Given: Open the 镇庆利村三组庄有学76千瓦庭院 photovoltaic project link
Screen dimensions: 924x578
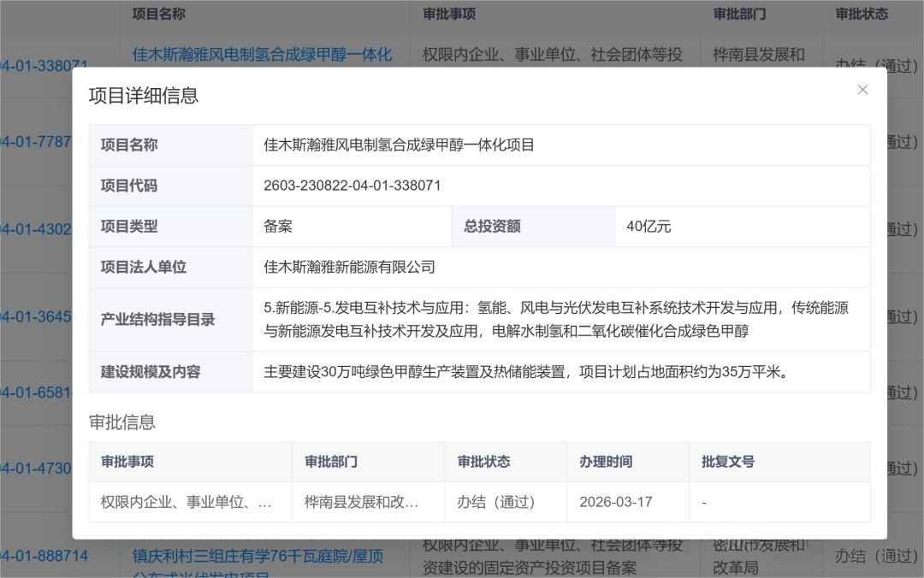Looking at the screenshot, I should pyautogui.click(x=259, y=556).
